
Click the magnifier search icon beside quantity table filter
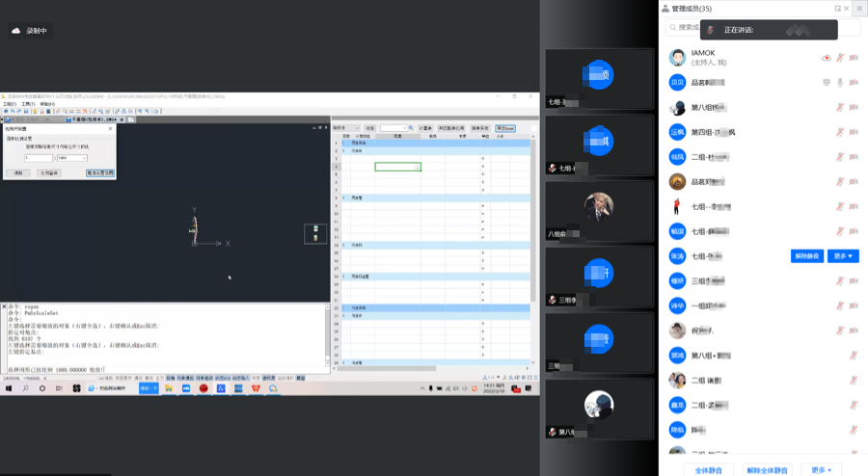[411, 128]
